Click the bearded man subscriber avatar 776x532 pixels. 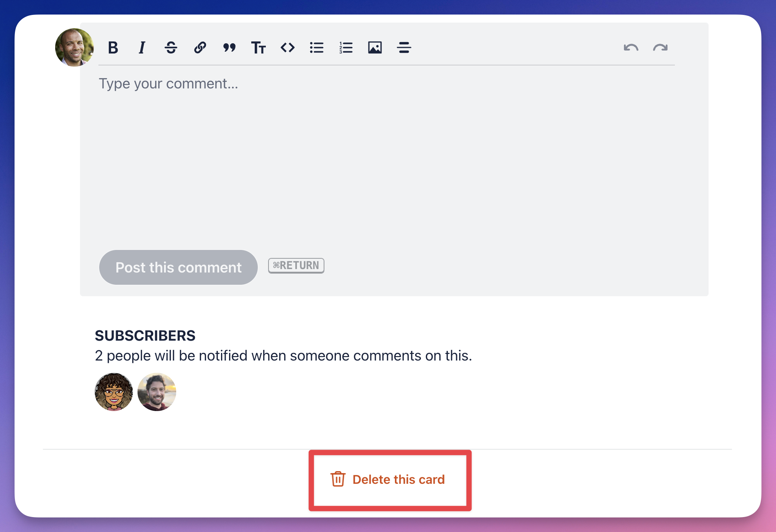click(x=157, y=392)
